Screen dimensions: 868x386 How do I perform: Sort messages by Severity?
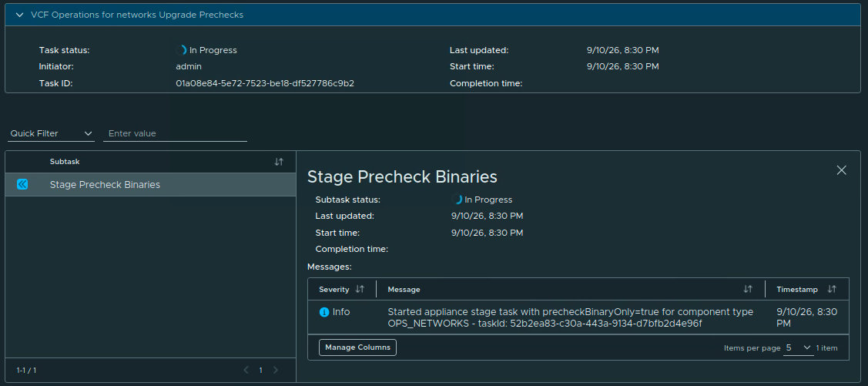pyautogui.click(x=360, y=289)
